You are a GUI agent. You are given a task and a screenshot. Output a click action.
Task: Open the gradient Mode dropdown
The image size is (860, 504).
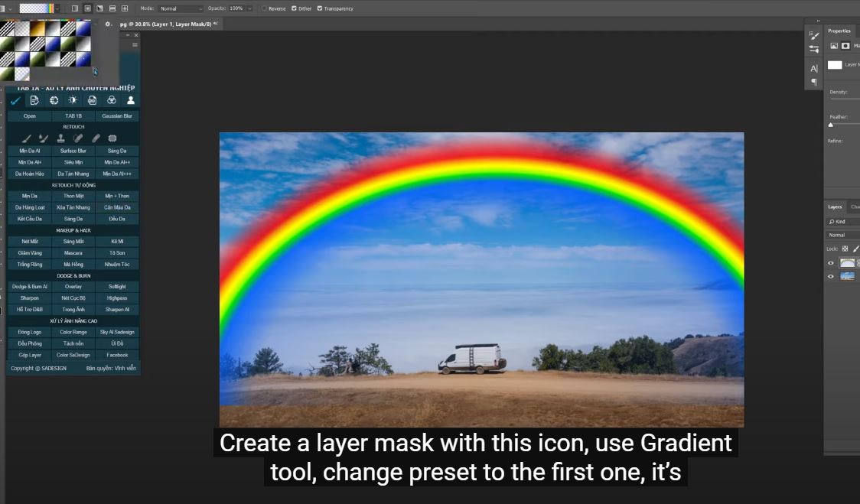point(181,8)
